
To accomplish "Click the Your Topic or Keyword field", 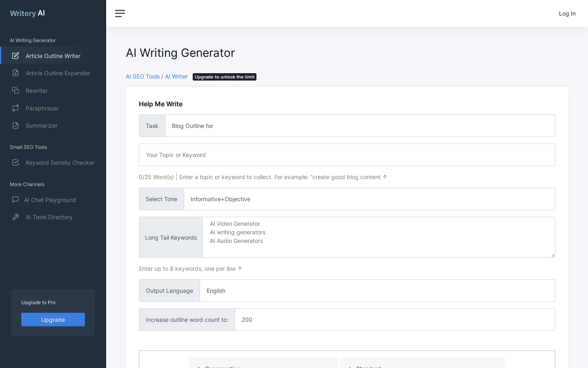I will pos(347,155).
